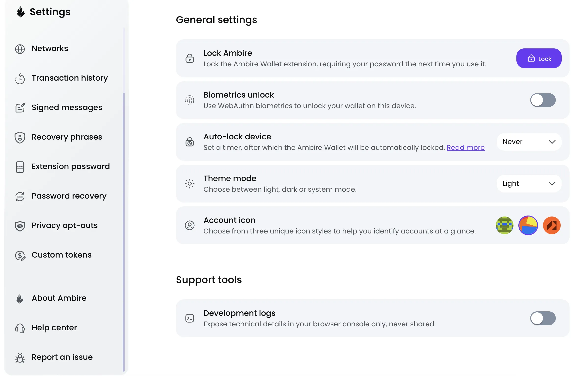The width and height of the screenshot is (588, 376).
Task: Open About Ambire page
Action: (59, 298)
